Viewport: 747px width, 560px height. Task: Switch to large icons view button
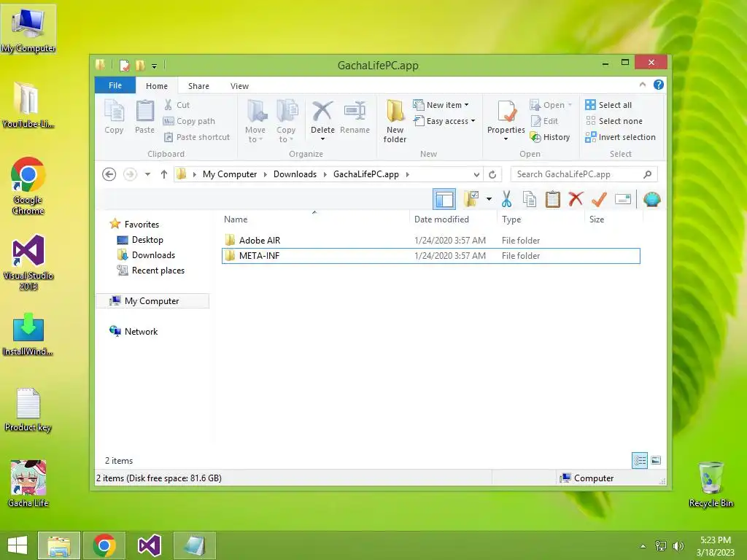[656, 461]
